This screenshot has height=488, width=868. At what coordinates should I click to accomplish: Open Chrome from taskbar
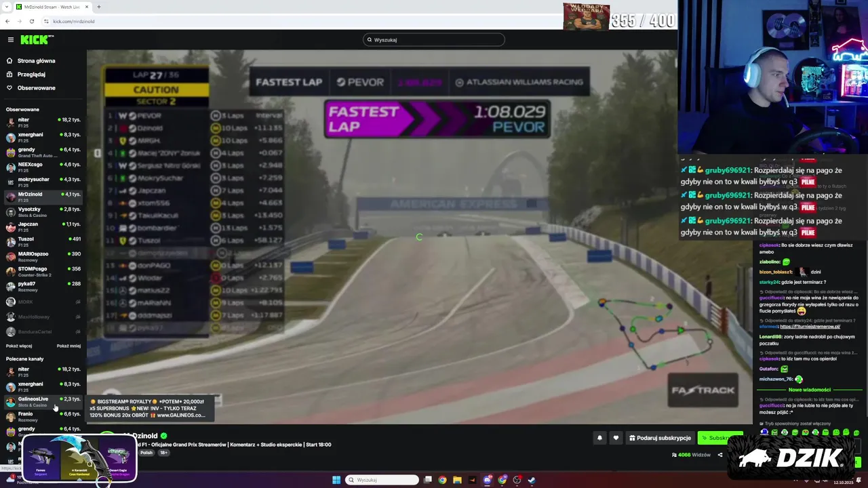(442, 480)
